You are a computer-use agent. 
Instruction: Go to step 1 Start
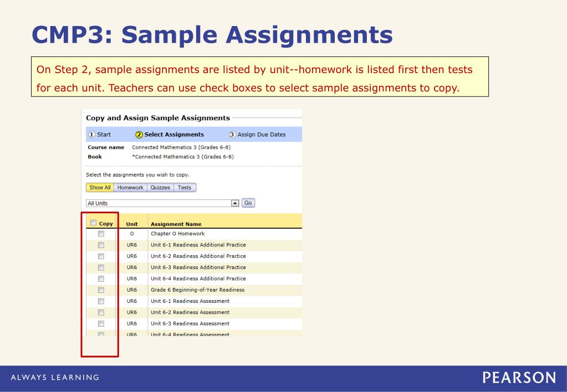tap(100, 135)
